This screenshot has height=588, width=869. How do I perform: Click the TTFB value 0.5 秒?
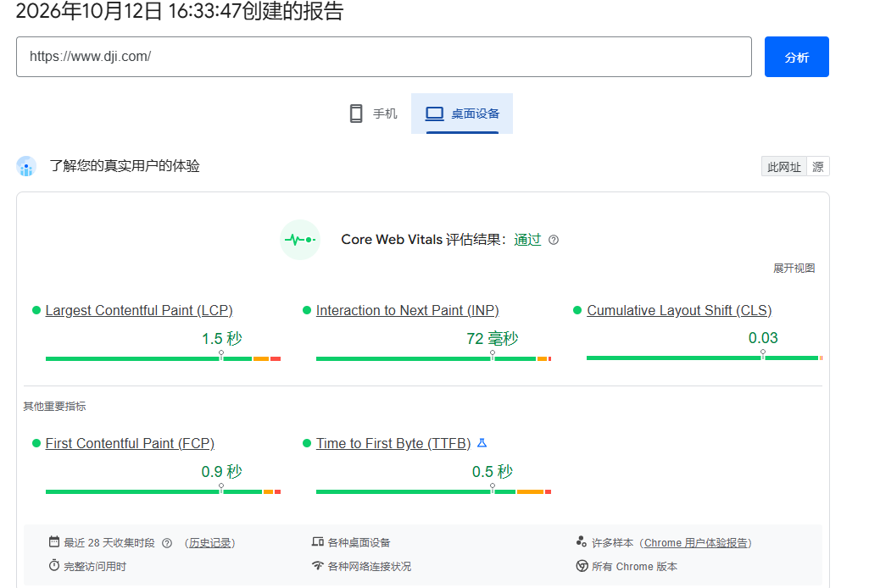point(492,471)
